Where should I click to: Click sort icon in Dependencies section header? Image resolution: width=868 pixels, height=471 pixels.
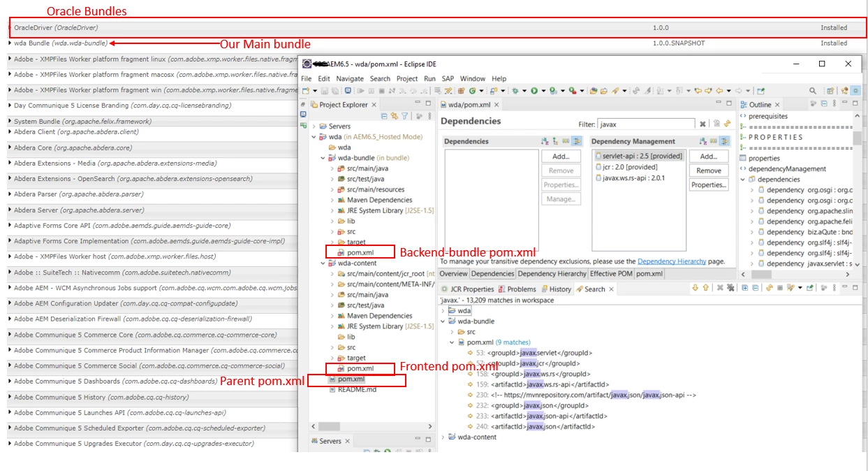(545, 141)
